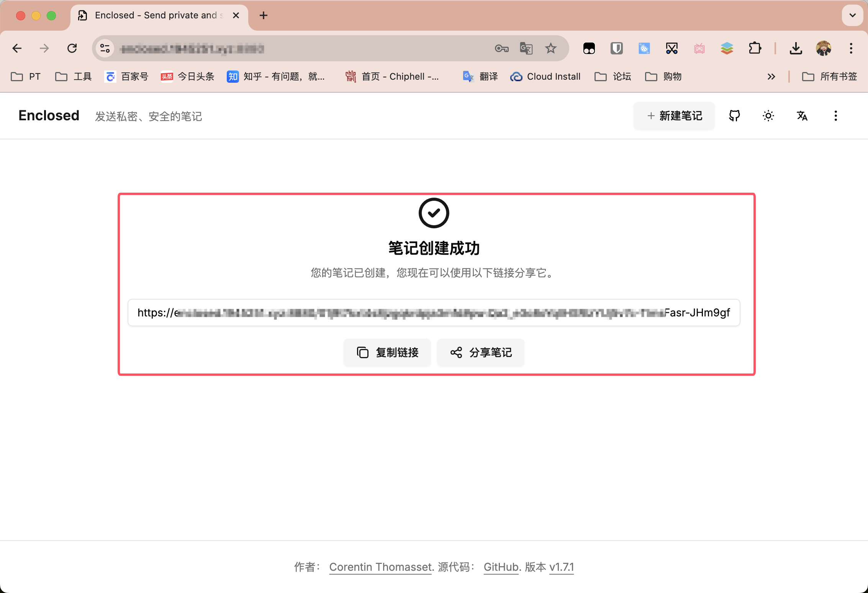Viewport: 868px width, 593px height.
Task: Open the 所有书签 folder
Action: [x=830, y=77]
